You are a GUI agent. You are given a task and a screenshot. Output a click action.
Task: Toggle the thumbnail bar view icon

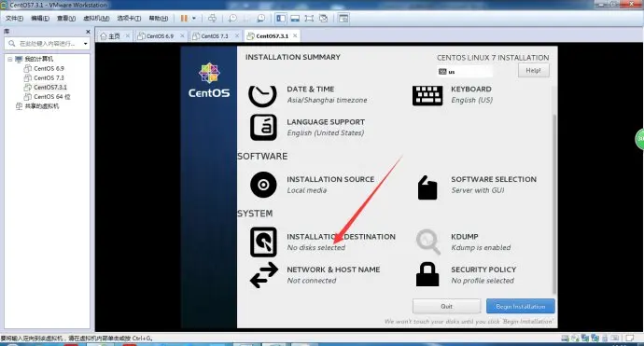(295, 18)
